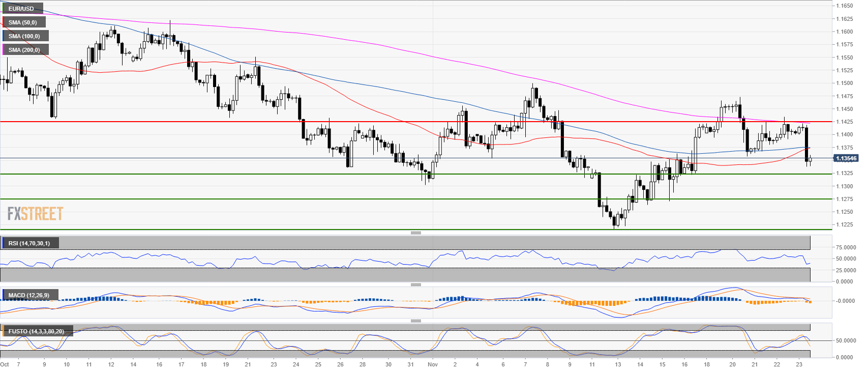
Task: Click the Oct label on the date axis
Action: coord(5,364)
